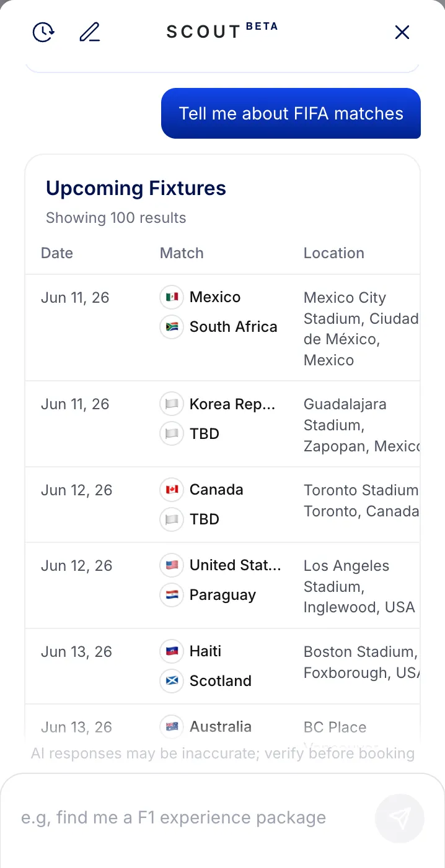Click the Canada flag icon
This screenshot has width=445, height=868.
pyautogui.click(x=171, y=490)
